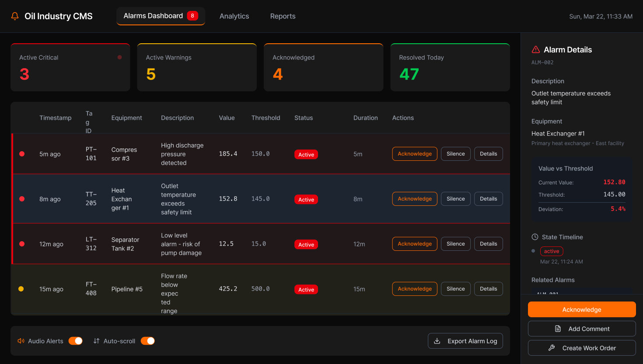Viewport: 643px width, 364px height.
Task: Click the Auto-scroll arrows icon
Action: tap(97, 341)
